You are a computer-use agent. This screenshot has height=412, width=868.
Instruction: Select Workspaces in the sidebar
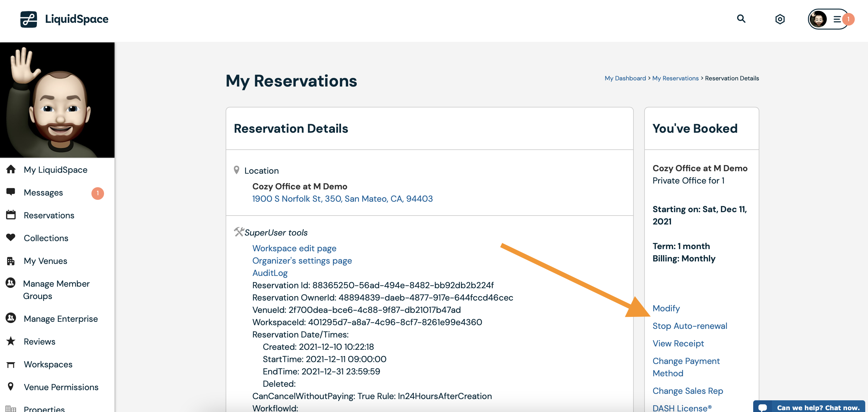48,365
